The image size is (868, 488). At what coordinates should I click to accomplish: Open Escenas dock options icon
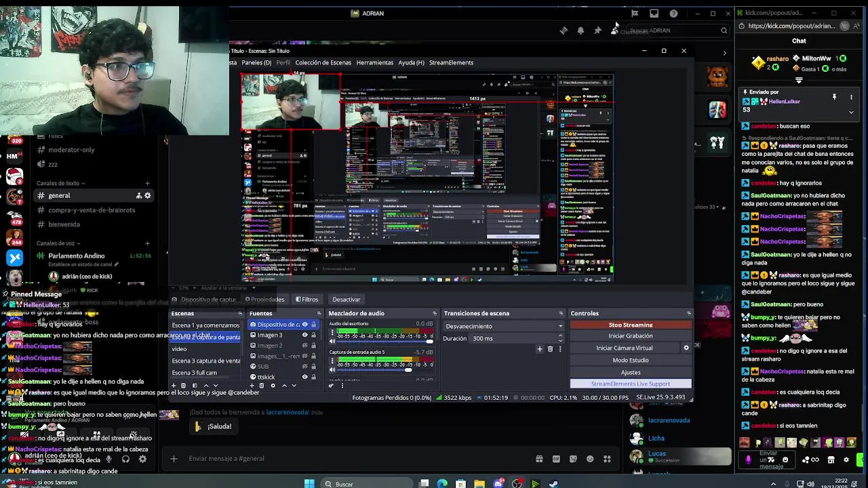click(240, 314)
